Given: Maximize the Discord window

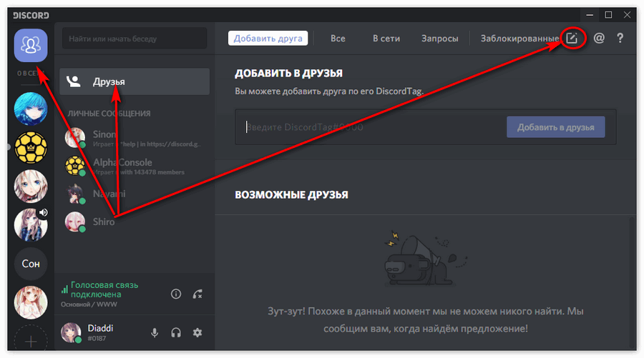Looking at the screenshot, I should coord(608,15).
